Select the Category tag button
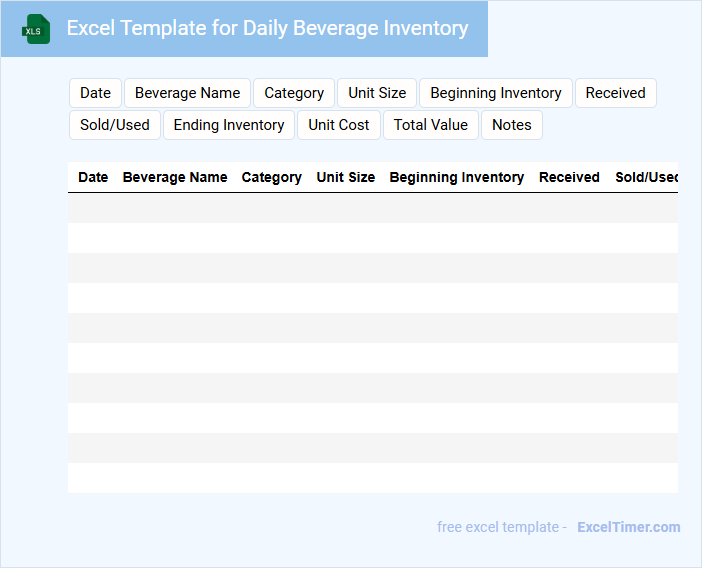 click(294, 93)
